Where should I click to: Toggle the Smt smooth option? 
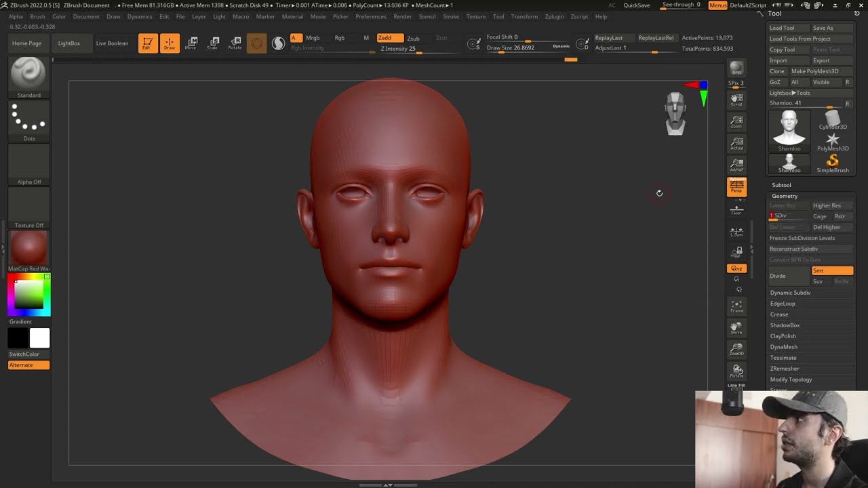832,270
